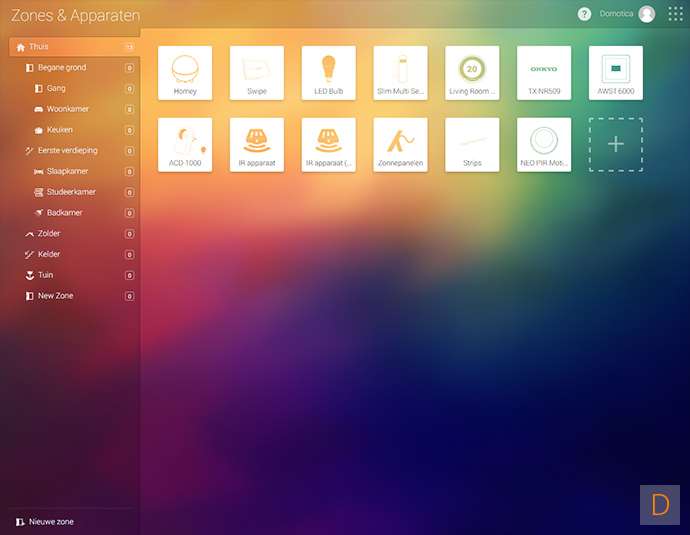Select the Gang zone

[x=84, y=88]
